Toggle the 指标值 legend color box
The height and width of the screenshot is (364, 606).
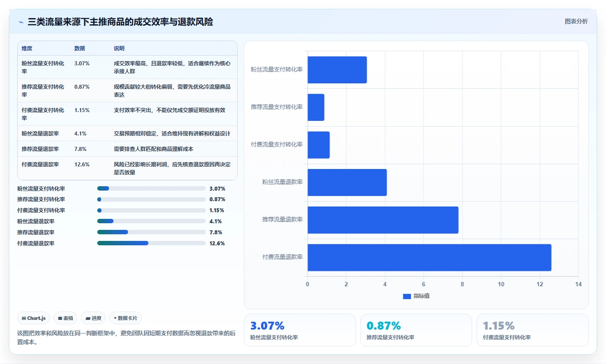407,296
